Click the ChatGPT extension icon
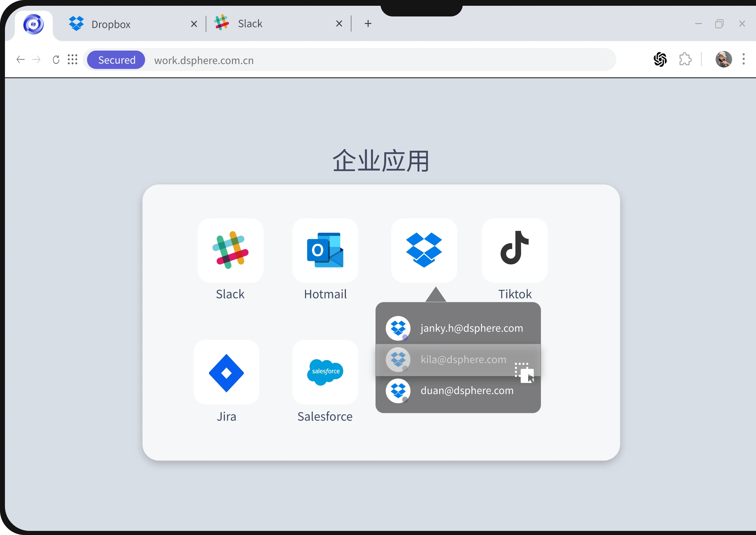This screenshot has width=756, height=535. tap(660, 60)
